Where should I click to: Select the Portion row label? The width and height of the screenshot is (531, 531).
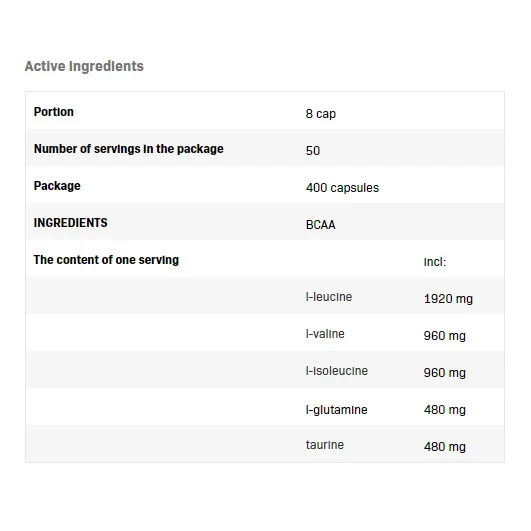[x=54, y=112]
